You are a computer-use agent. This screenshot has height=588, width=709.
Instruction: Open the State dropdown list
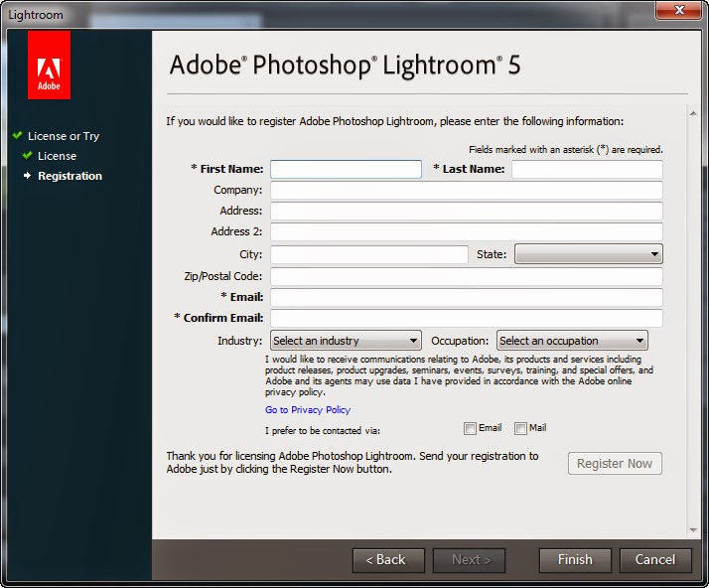coord(589,254)
